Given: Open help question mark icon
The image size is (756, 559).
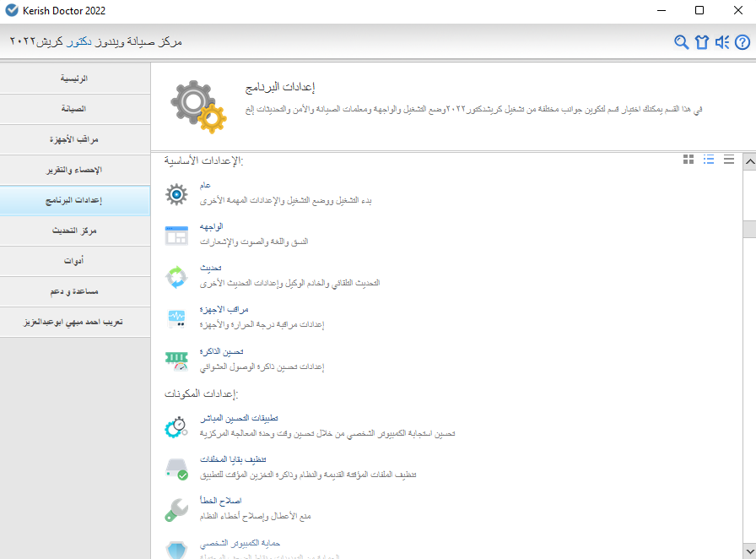Looking at the screenshot, I should [x=742, y=42].
